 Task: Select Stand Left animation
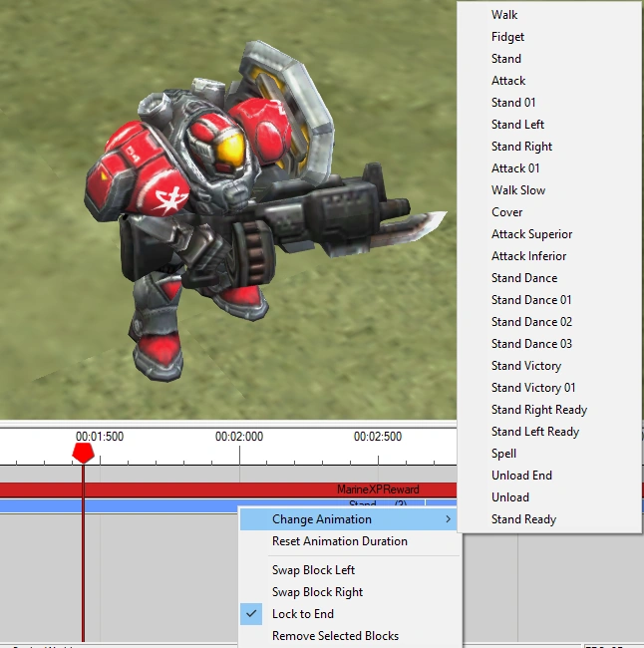coord(549,125)
